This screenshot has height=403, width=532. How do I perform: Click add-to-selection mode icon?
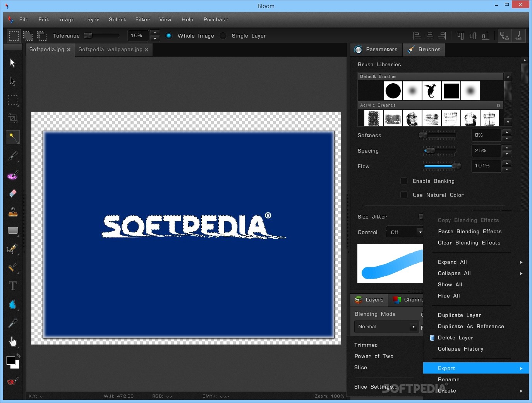pos(28,36)
